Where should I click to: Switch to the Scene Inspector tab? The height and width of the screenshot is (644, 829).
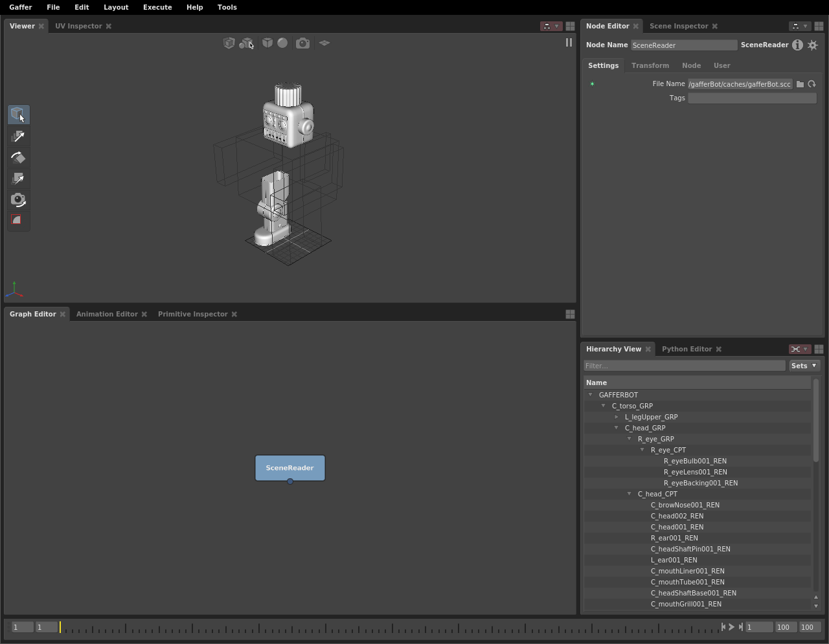(678, 26)
